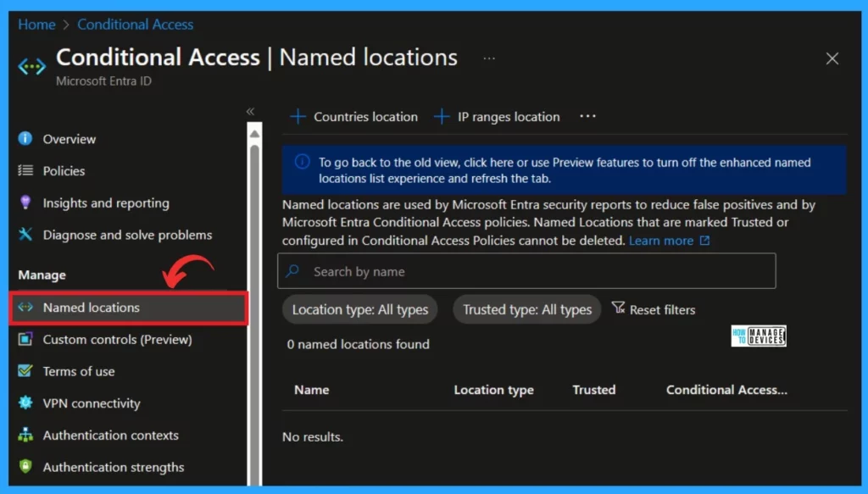Click the search magnifier icon

292,271
